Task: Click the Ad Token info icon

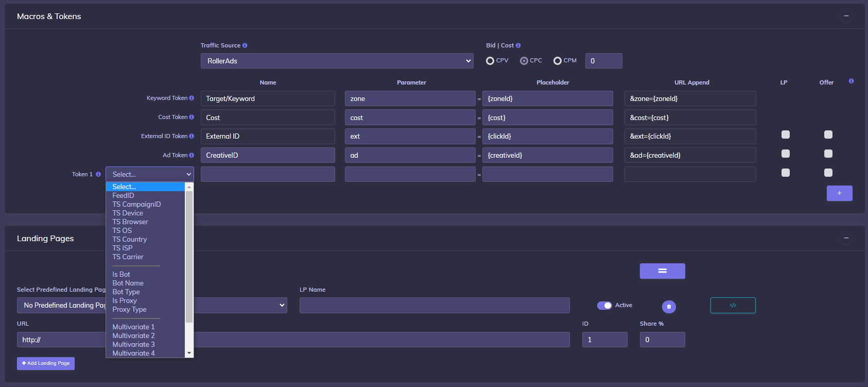Action: (x=192, y=155)
